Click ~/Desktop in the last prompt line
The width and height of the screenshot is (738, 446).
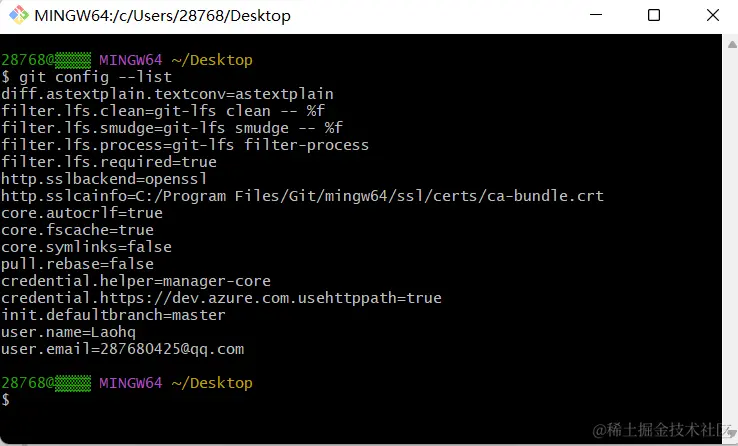point(212,383)
